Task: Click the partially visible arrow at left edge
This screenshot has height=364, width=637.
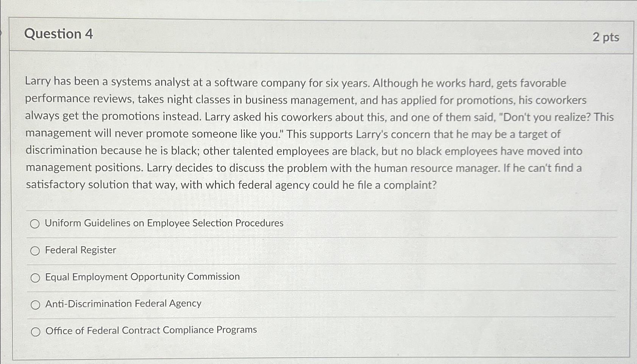Action: (2, 33)
